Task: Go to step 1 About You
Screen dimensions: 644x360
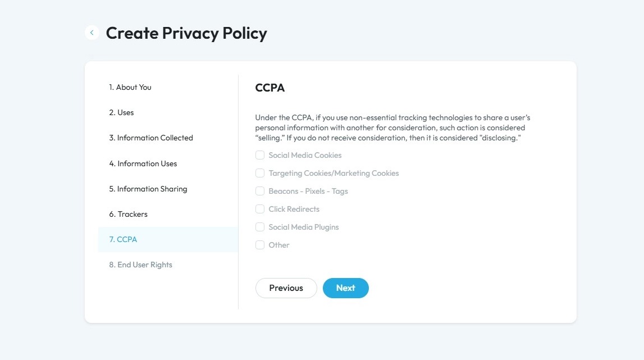Action: pyautogui.click(x=168, y=87)
